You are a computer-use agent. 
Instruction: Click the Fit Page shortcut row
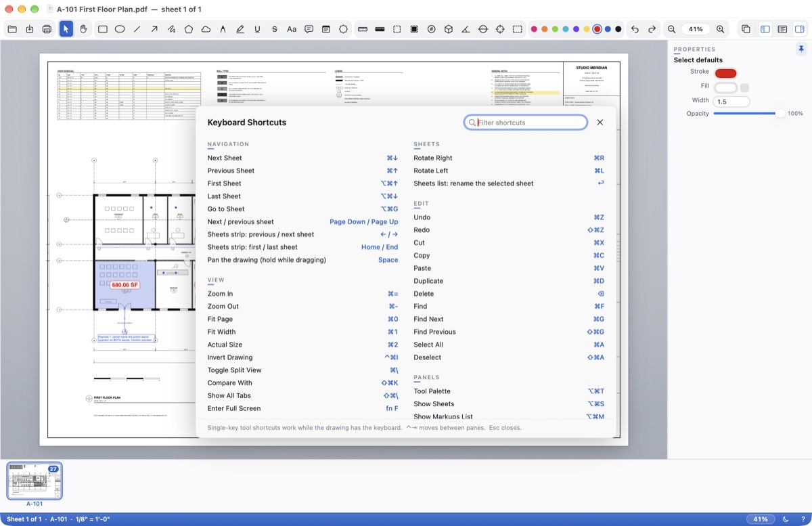tap(303, 319)
